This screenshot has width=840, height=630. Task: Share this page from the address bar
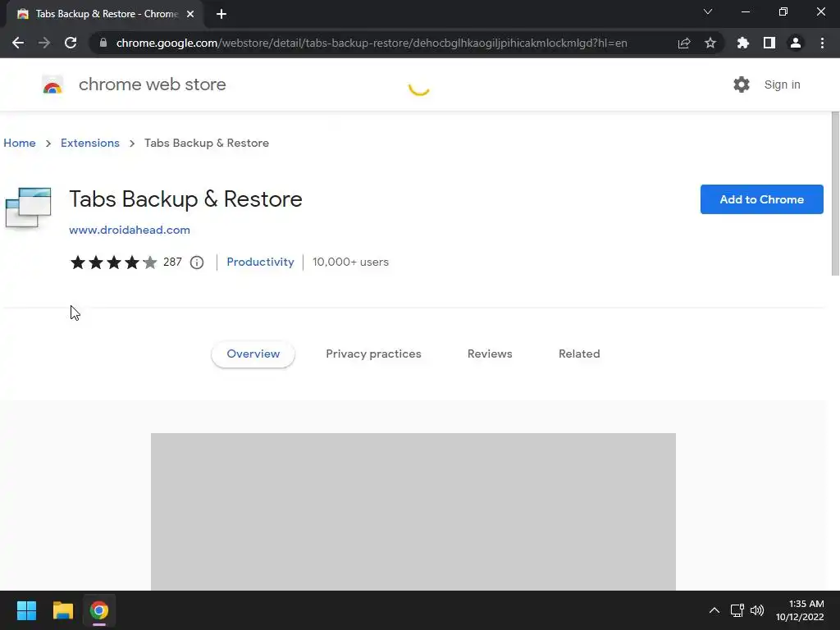tap(684, 43)
